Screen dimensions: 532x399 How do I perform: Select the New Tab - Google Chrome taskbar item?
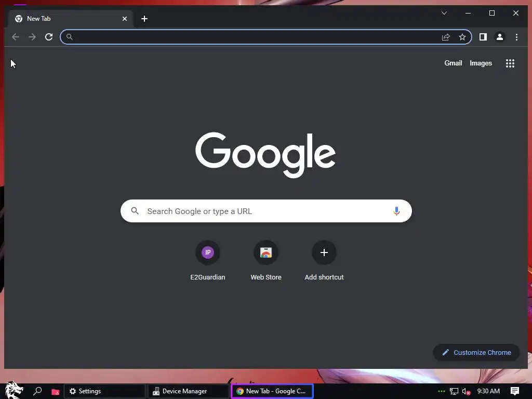point(272,391)
